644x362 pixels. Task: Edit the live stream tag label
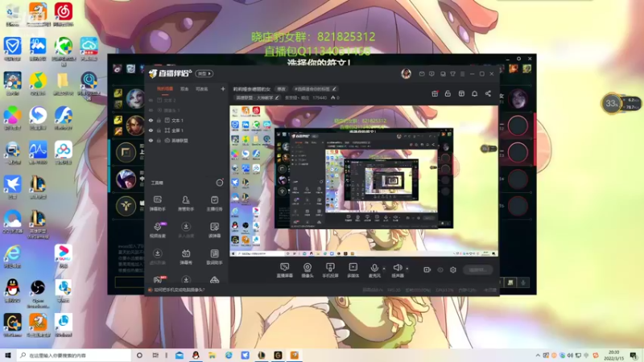click(x=315, y=88)
